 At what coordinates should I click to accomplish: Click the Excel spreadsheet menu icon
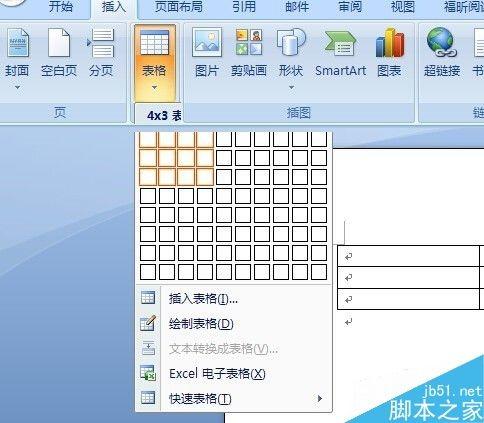[x=148, y=373]
